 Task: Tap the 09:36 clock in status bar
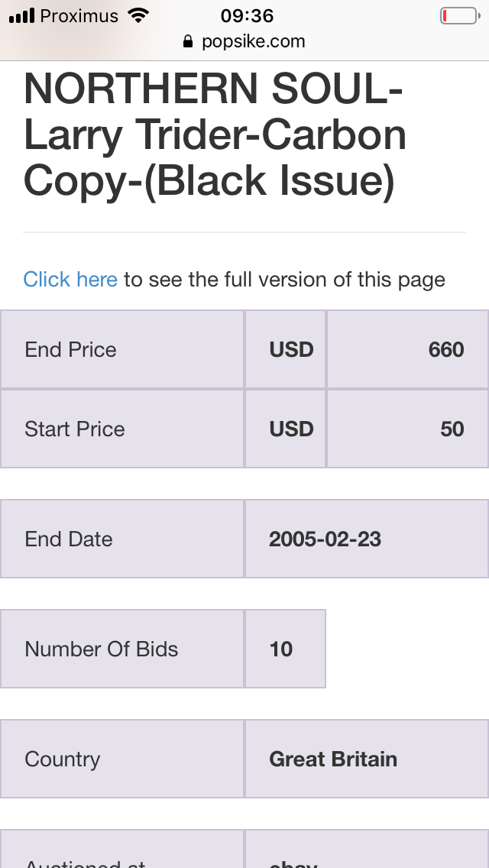coord(247,16)
